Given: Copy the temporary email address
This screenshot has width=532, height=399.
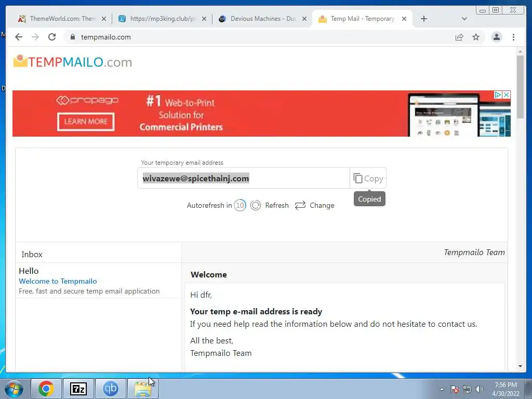Looking at the screenshot, I should [368, 178].
